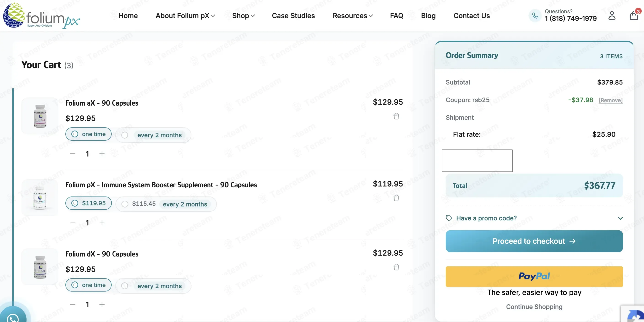Call phone number 1 (818) 749-1979
644x322 pixels.
pyautogui.click(x=571, y=19)
